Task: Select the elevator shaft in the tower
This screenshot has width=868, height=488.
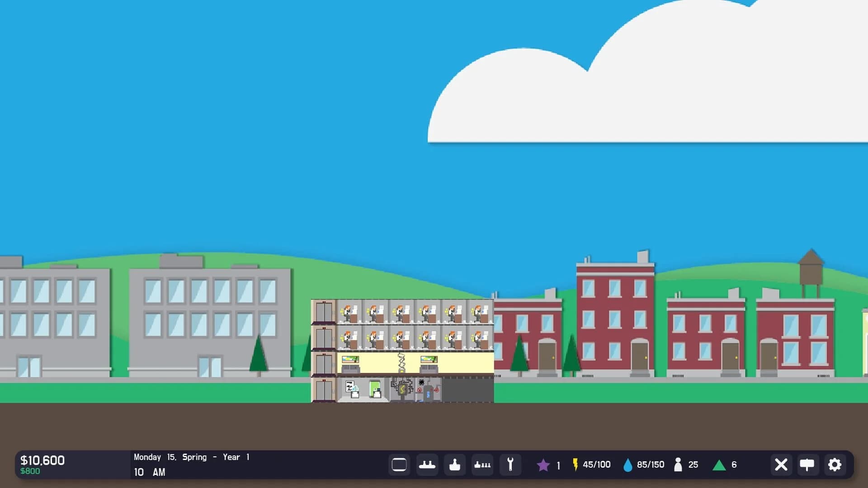Action: tap(324, 343)
